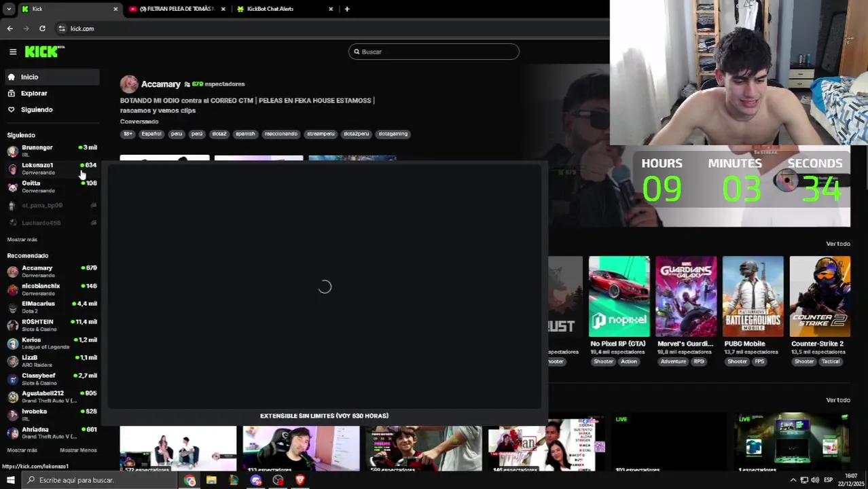The height and width of the screenshot is (489, 868).
Task: Open the volume control in tray
Action: click(815, 480)
